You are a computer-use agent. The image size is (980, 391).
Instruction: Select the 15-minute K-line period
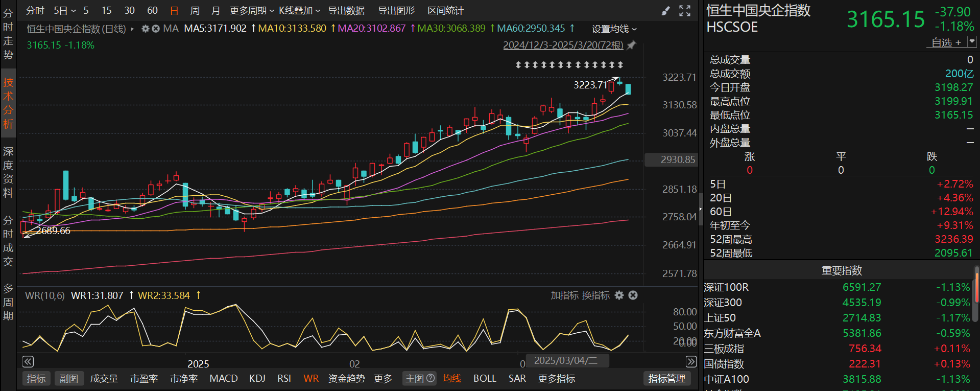pos(106,11)
